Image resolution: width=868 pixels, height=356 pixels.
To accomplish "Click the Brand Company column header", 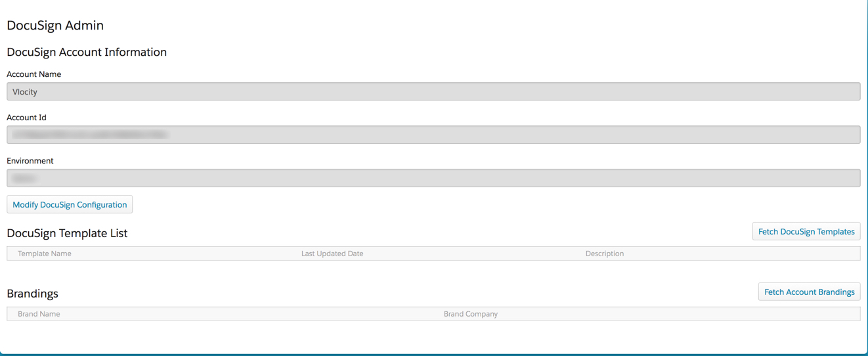I will coord(471,314).
